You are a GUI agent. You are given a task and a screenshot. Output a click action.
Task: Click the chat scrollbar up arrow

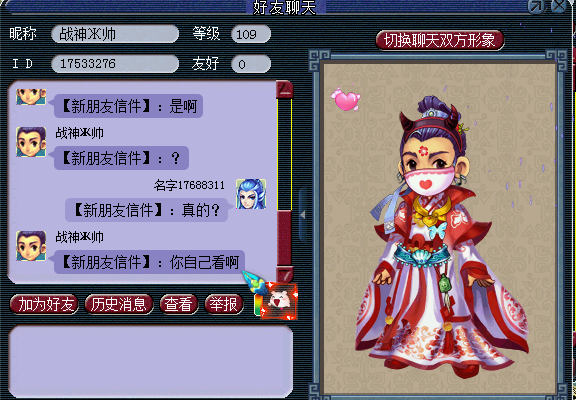coord(285,90)
